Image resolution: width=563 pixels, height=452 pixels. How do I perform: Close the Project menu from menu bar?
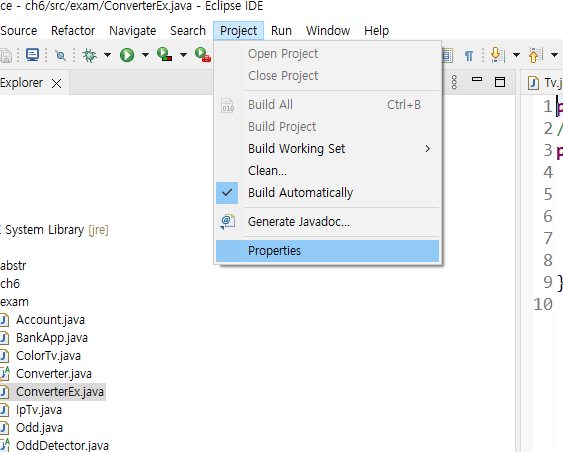click(238, 31)
